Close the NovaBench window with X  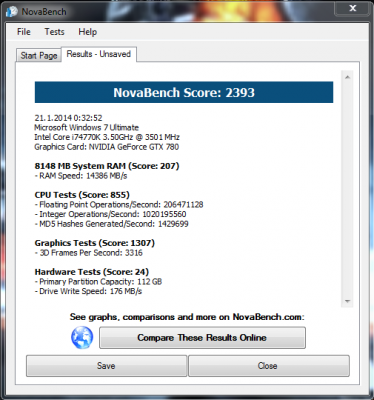tap(353, 8)
